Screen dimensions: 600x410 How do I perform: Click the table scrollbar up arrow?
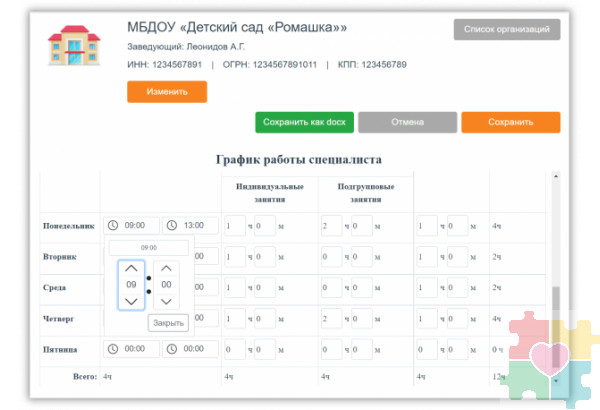556,176
